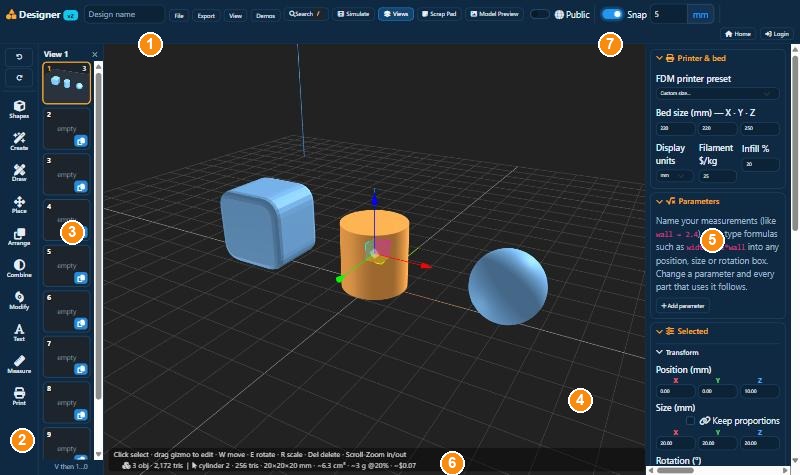800x475 pixels.
Task: Select the View 1 thumbnail with shapes
Action: pyautogui.click(x=67, y=83)
